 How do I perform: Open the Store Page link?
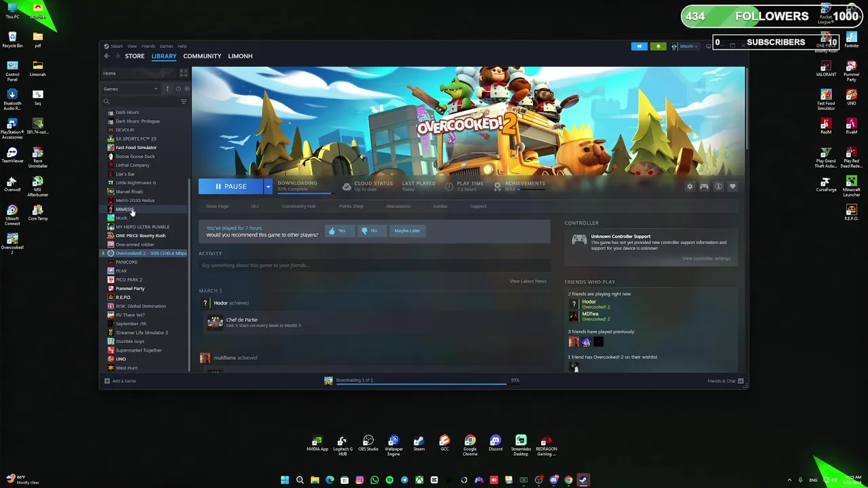coord(217,206)
